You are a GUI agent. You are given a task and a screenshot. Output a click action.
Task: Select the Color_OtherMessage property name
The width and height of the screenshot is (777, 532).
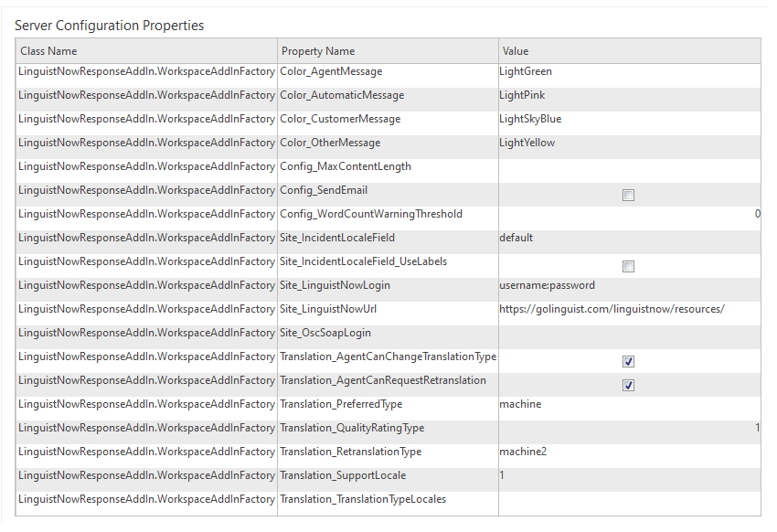coord(330,143)
